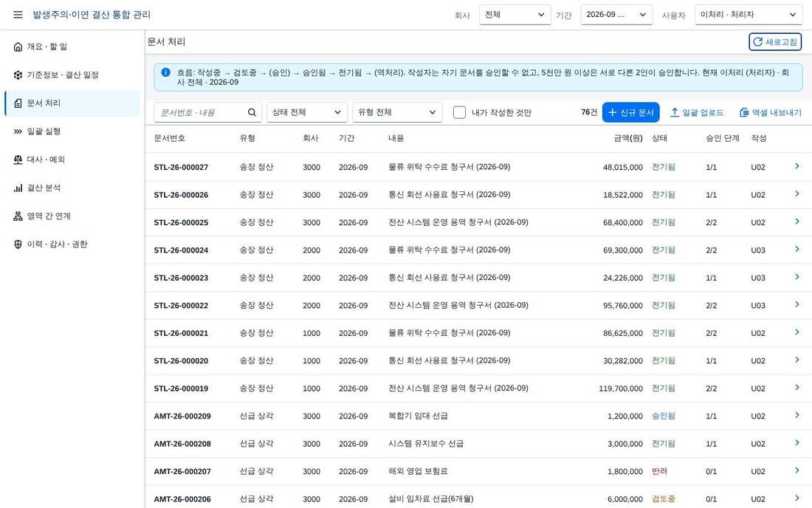The image size is (812, 508).
Task: Select 문서 처리 in the sidebar
Action: pos(72,103)
